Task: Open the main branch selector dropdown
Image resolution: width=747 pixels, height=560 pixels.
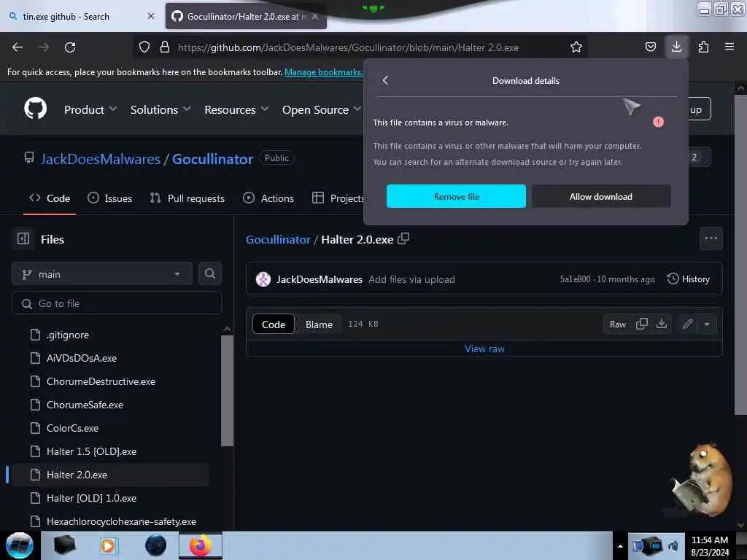Action: pyautogui.click(x=101, y=274)
